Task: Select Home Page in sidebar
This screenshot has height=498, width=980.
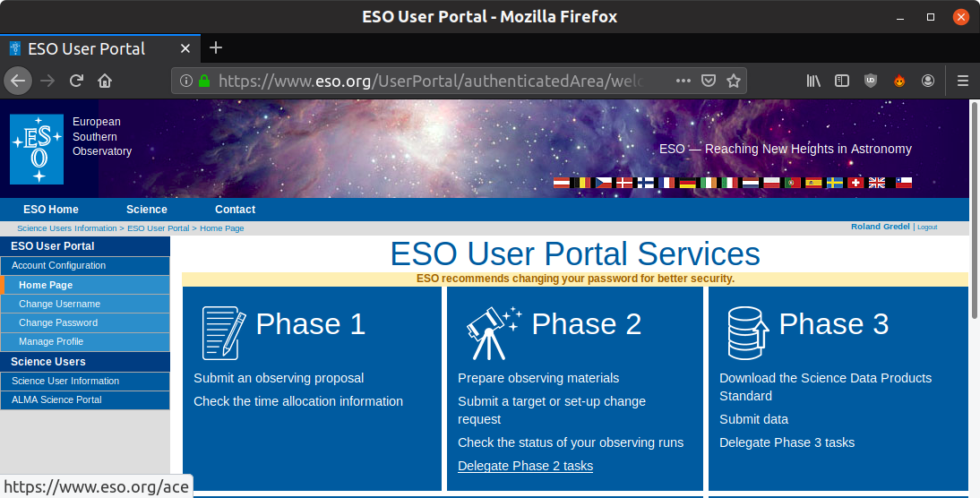Action: click(x=85, y=285)
